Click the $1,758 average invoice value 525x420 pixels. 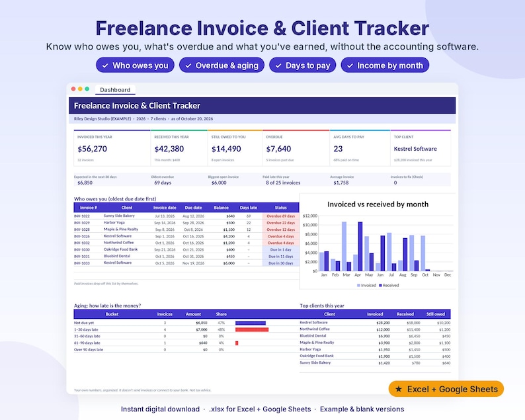pyautogui.click(x=341, y=183)
